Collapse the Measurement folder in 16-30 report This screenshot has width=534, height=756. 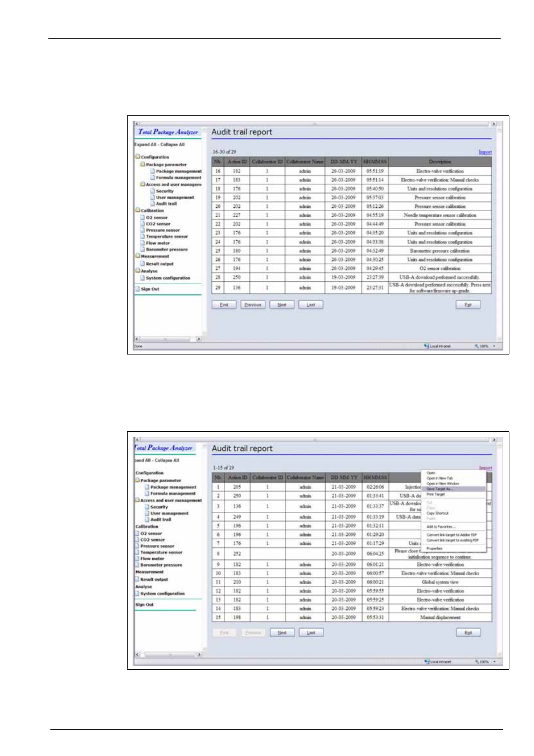[x=138, y=256]
